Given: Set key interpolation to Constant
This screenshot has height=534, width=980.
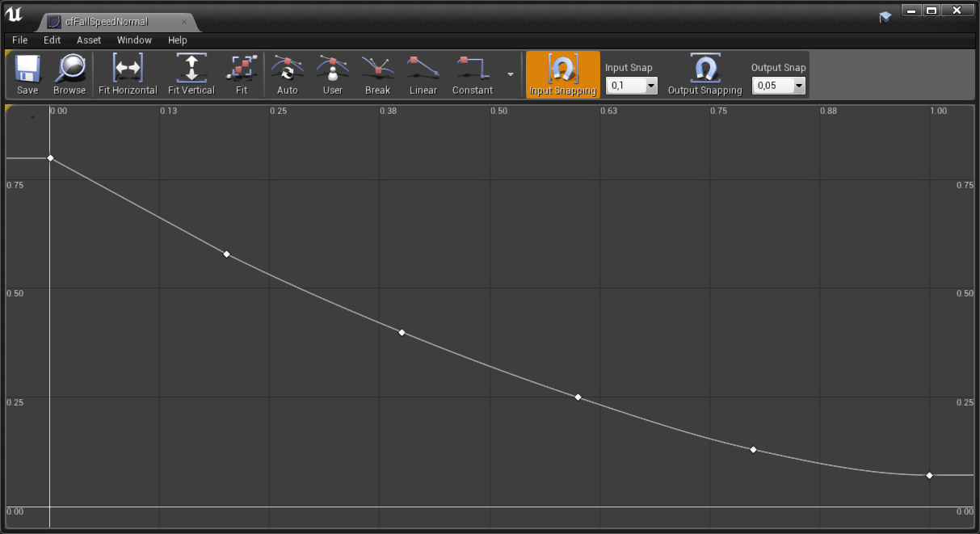Looking at the screenshot, I should (x=473, y=75).
